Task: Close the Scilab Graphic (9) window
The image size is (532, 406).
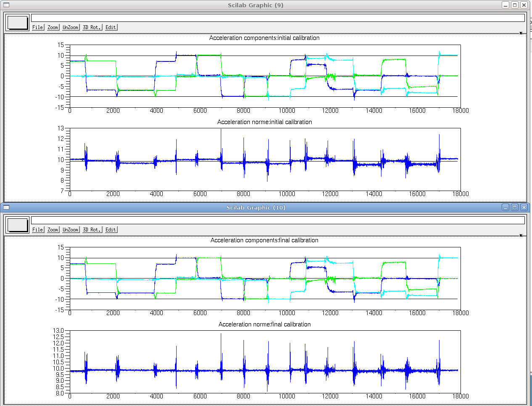Action: [524, 5]
